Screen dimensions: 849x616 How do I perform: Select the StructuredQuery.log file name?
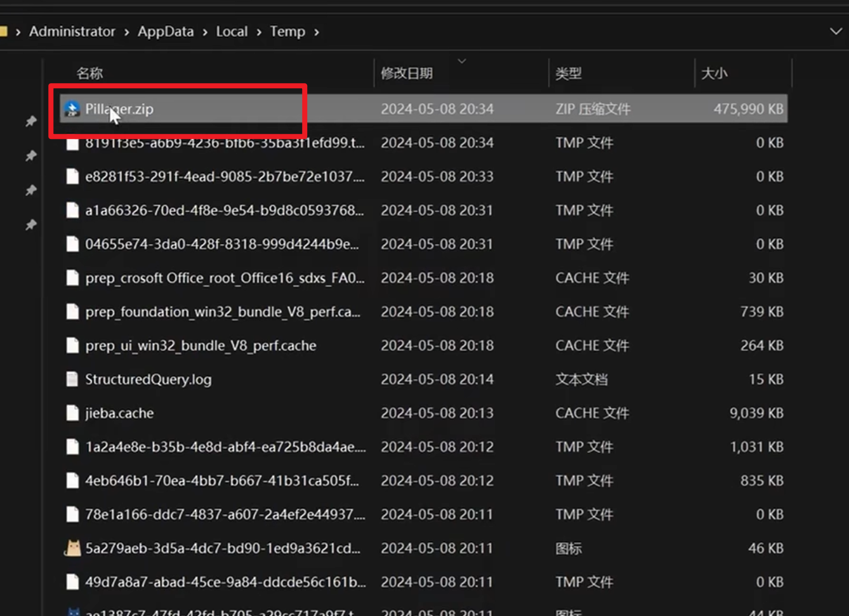coord(148,379)
